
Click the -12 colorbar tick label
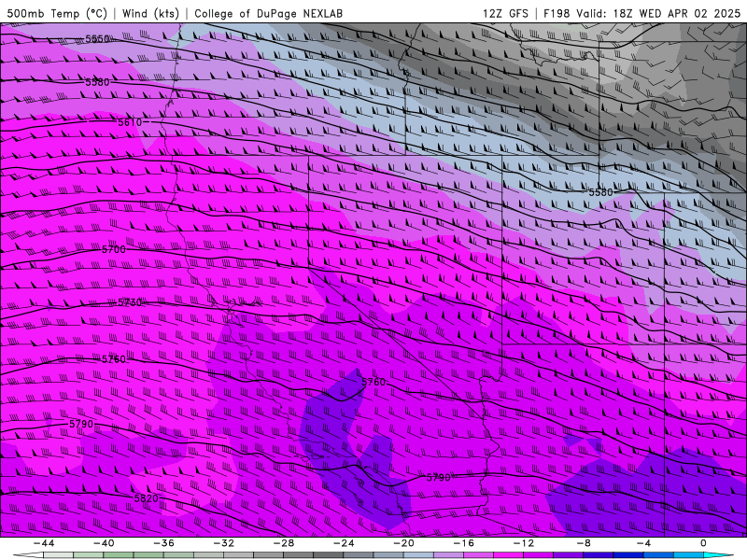524,543
